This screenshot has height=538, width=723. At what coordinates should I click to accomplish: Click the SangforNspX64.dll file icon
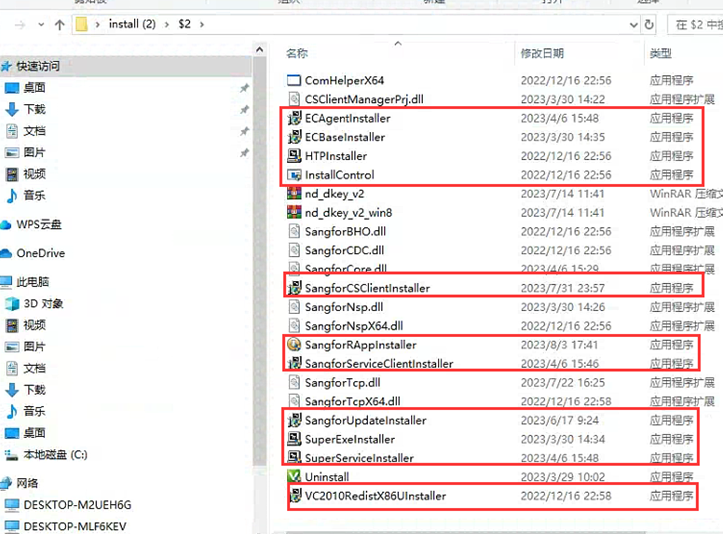(x=294, y=326)
